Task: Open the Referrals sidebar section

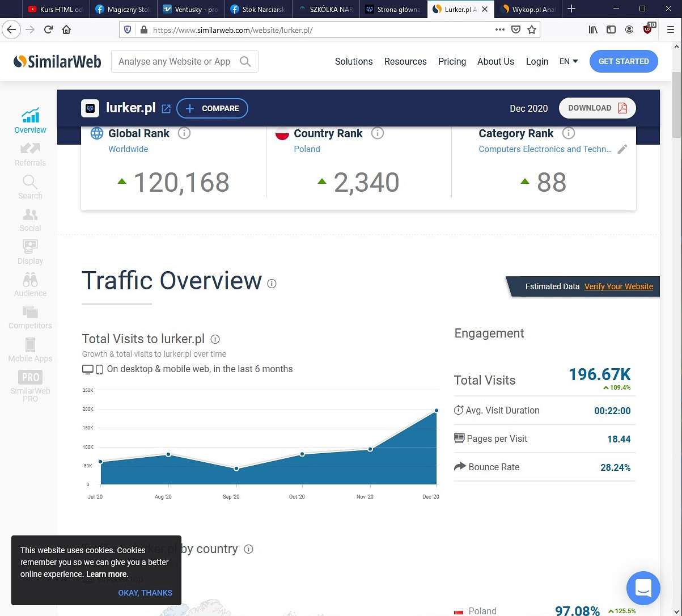Action: pos(30,154)
